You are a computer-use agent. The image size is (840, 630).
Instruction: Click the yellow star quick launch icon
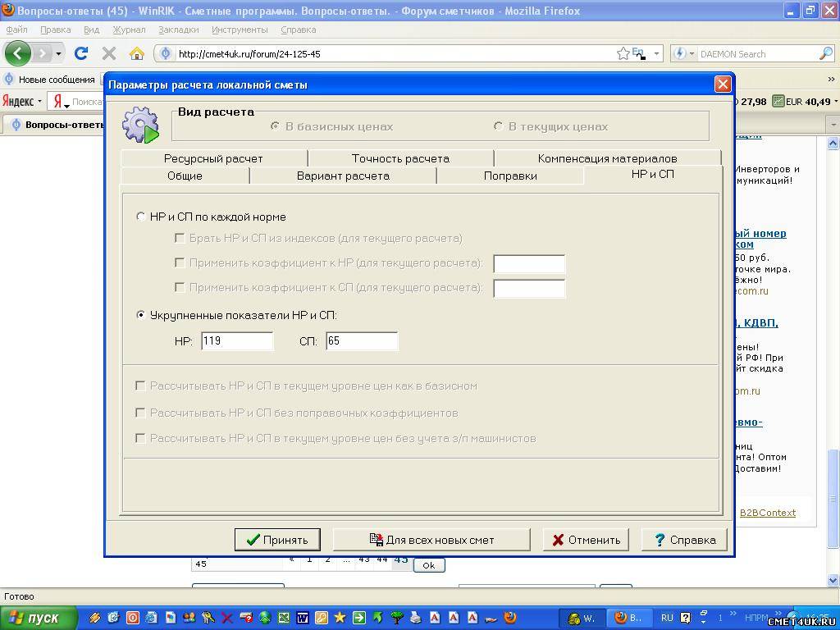tap(340, 618)
